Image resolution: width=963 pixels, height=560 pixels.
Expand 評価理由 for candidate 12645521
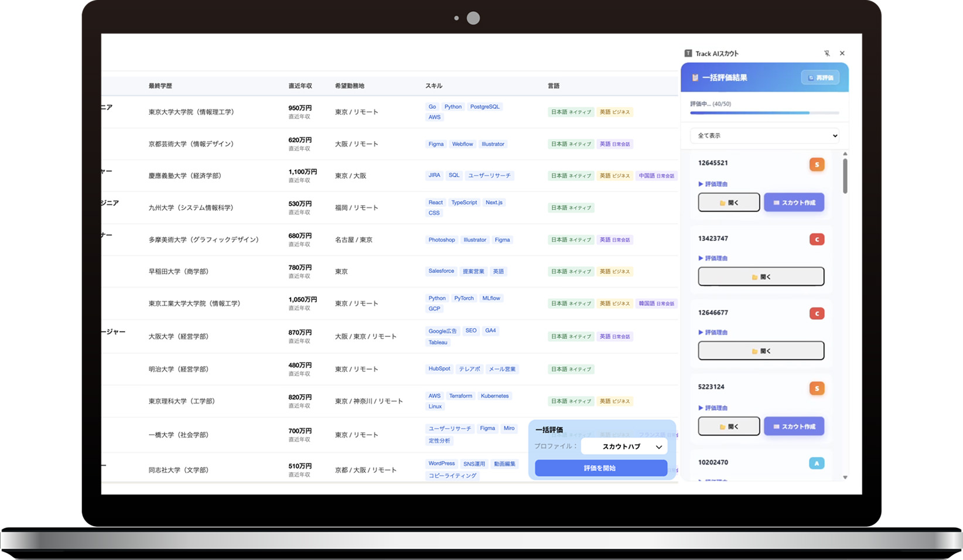coord(713,184)
